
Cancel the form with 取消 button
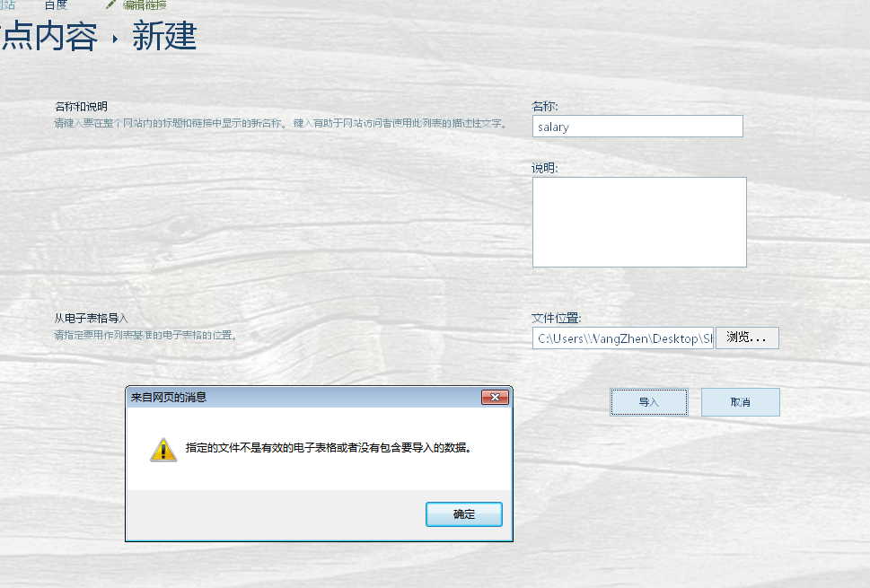click(x=740, y=402)
